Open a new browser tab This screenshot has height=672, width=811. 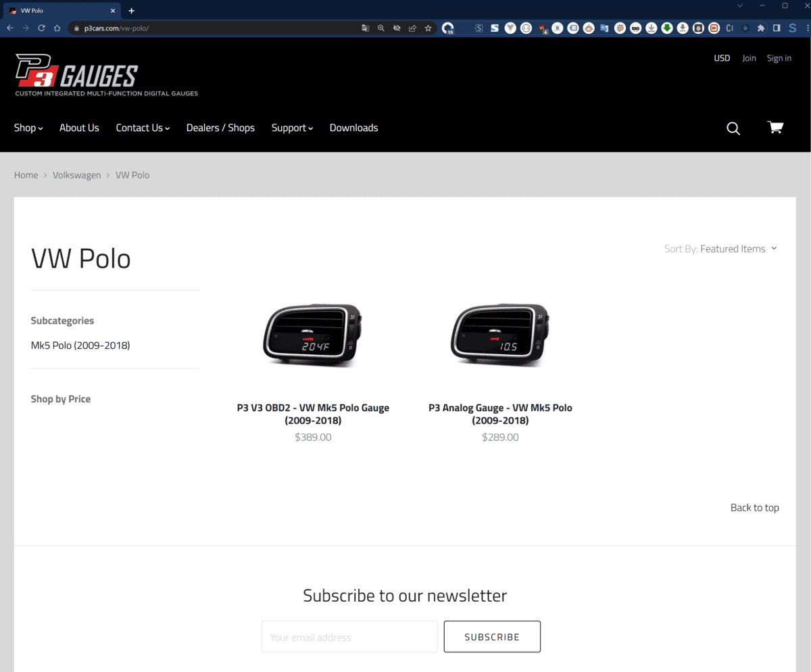131,11
